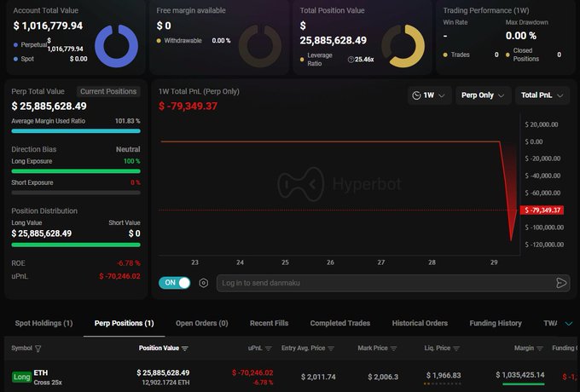Screen dimensions: 580x392
Task: Click the Trades count legend entry
Action: point(471,55)
